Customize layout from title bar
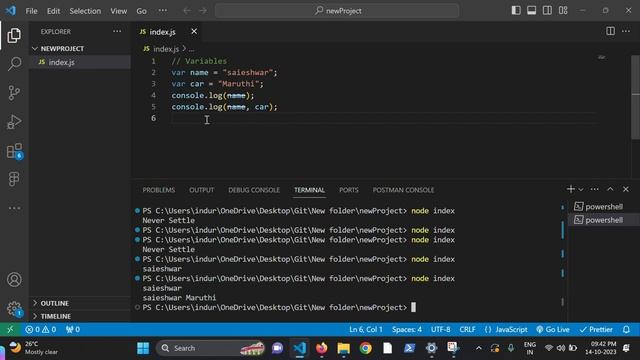 (x=563, y=11)
